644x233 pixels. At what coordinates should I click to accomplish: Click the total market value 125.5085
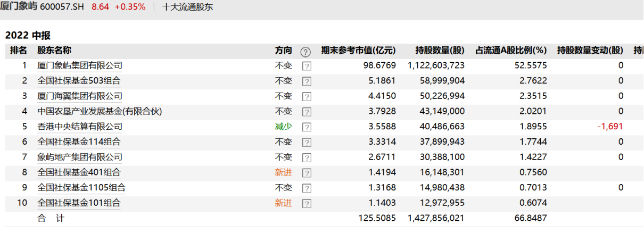click(x=378, y=218)
